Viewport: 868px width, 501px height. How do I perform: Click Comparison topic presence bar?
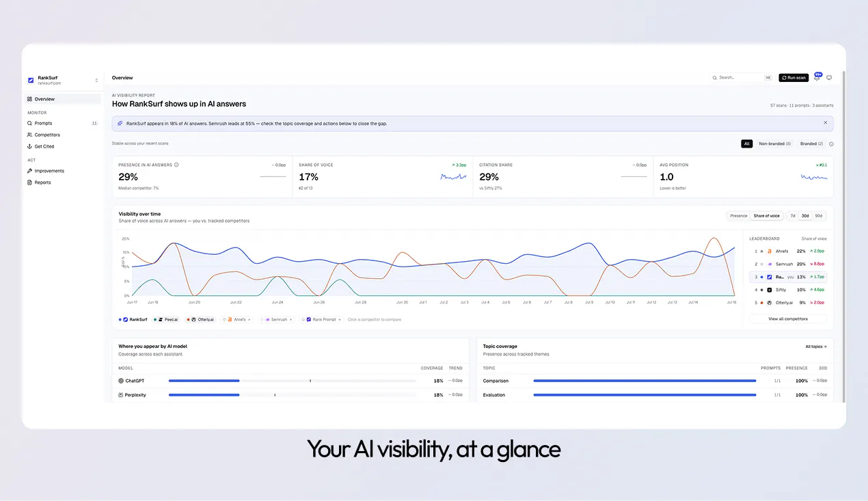645,381
